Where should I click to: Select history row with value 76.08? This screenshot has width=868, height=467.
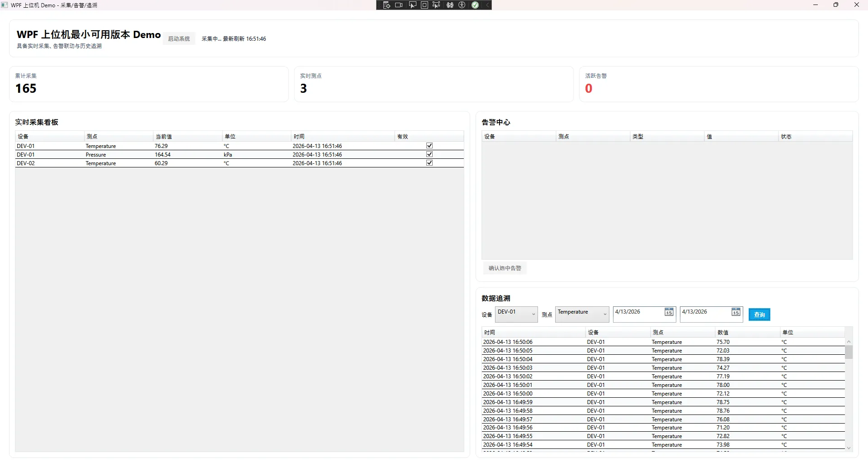pyautogui.click(x=663, y=419)
